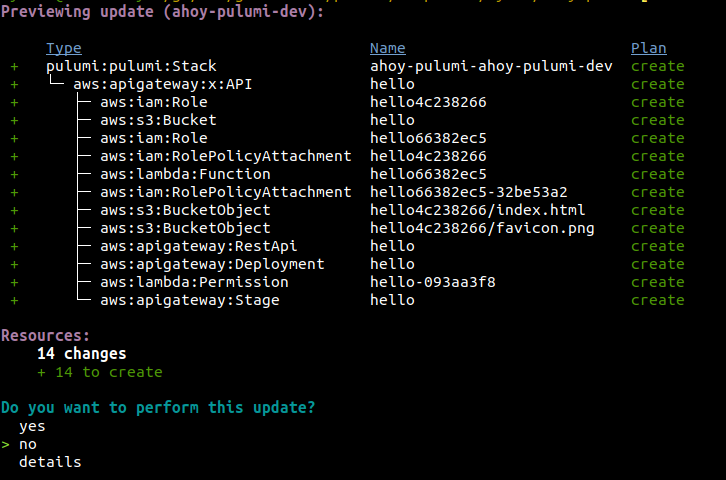Click the 'create' plan for aws:lambda:Function row
726x480 pixels.
pos(657,175)
